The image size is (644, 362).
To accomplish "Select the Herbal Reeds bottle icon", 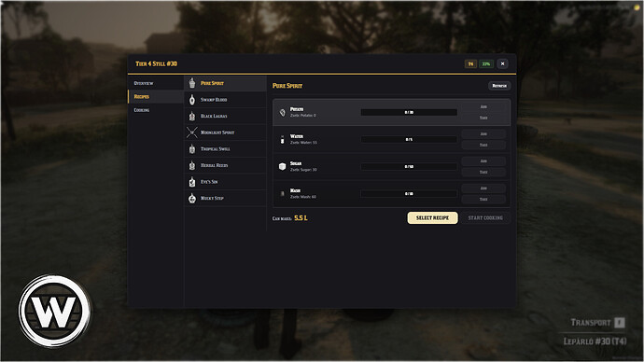I will click(192, 165).
